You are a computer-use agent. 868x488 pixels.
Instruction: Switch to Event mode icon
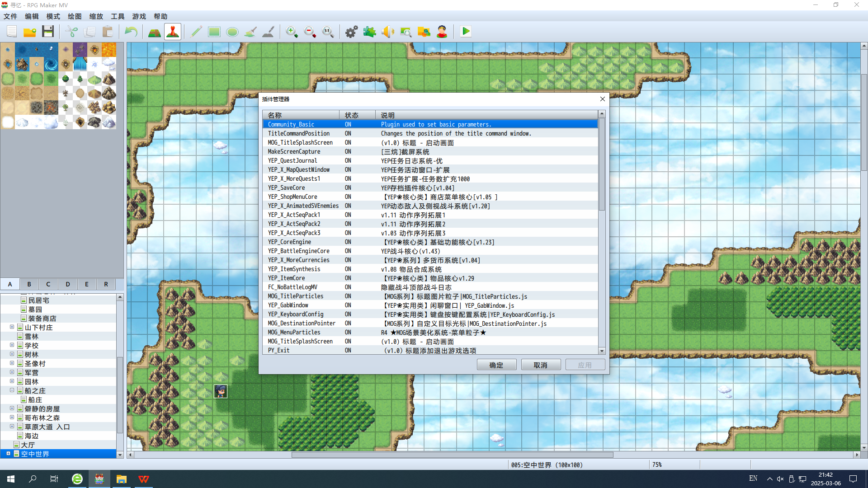point(173,32)
